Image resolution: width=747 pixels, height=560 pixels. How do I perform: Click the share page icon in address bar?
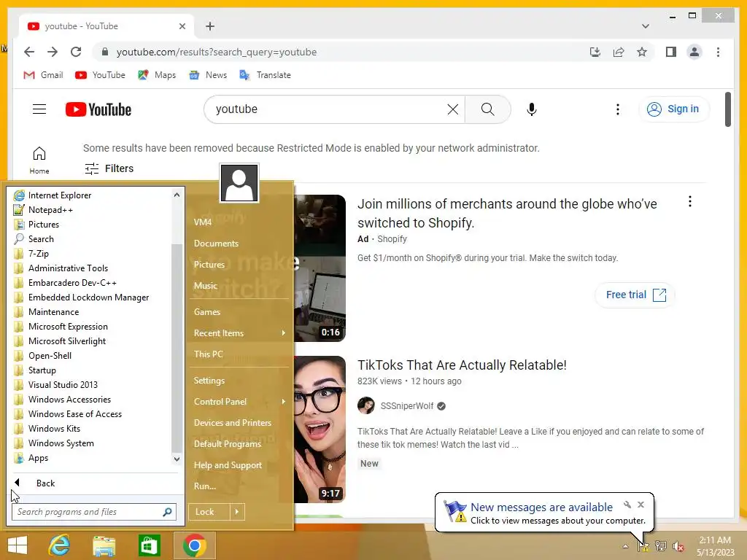(x=619, y=52)
